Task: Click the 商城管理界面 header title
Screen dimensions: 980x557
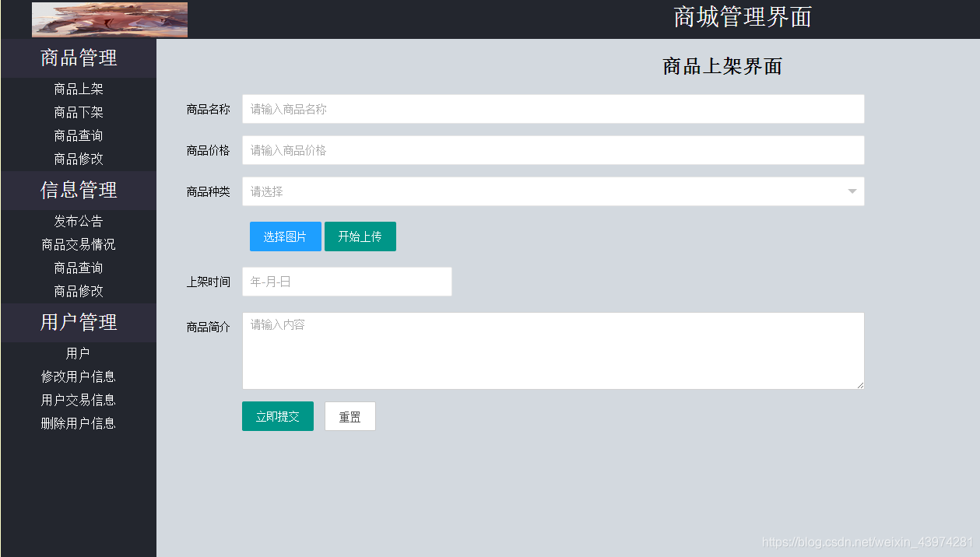Action: [x=743, y=17]
